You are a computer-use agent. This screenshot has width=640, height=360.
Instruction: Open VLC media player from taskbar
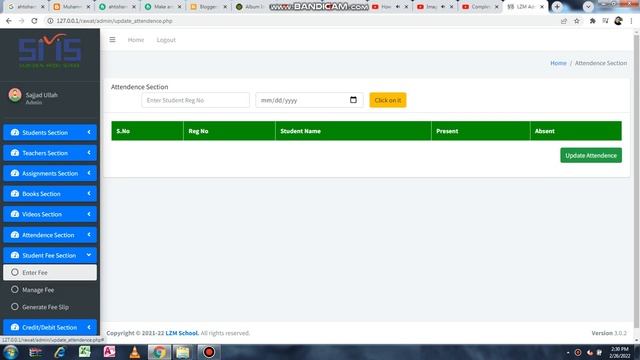(x=134, y=352)
